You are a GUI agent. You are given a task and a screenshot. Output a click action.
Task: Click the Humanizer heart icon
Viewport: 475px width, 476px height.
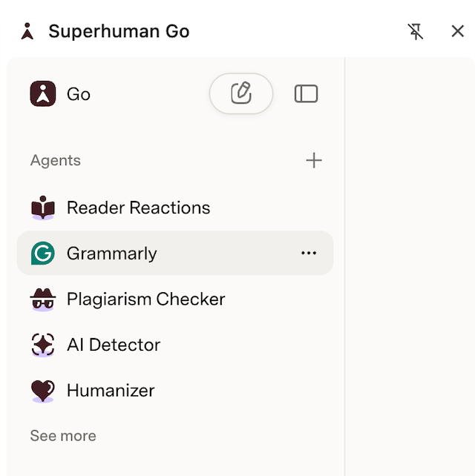click(x=43, y=391)
